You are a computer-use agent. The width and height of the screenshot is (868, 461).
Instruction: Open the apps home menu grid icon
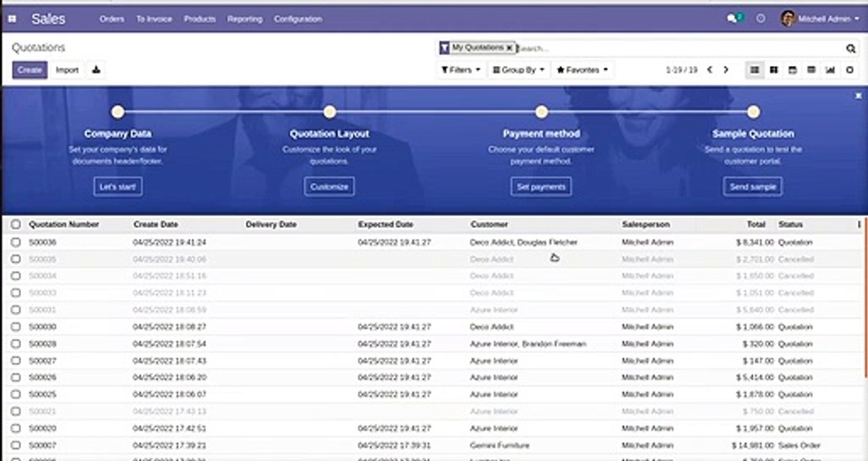[12, 19]
